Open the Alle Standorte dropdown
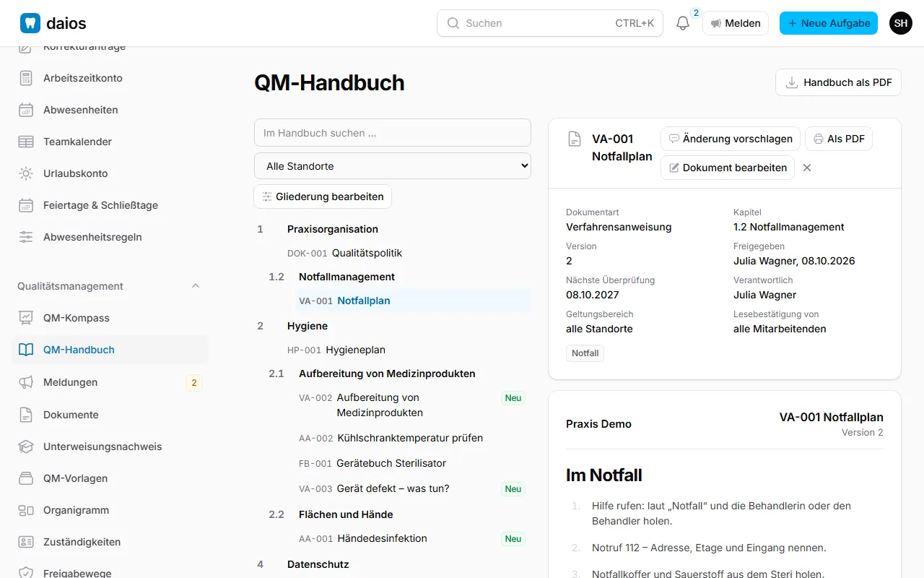Screen dimensions: 924x578 coord(393,166)
